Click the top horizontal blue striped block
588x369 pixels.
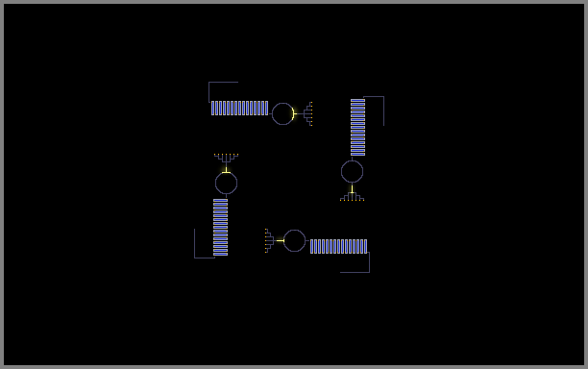click(239, 108)
